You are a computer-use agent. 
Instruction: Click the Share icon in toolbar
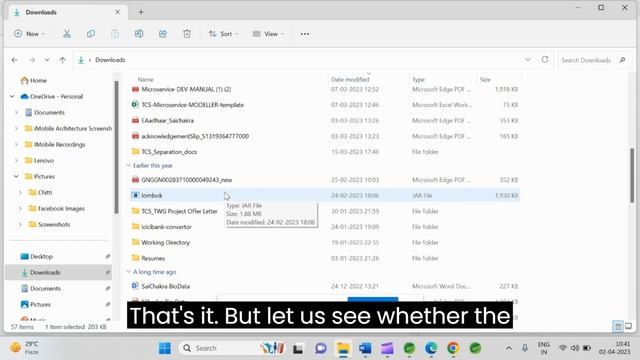163,34
